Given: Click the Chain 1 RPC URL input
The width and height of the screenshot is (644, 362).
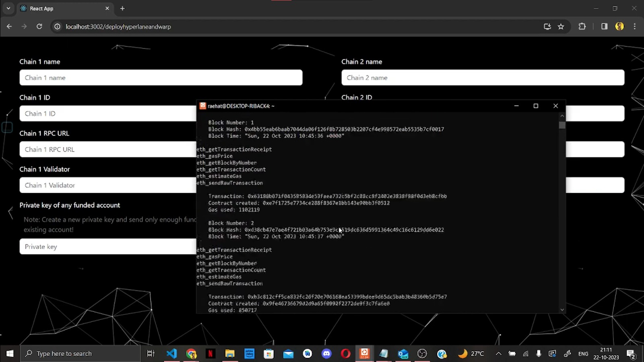Looking at the screenshot, I should (108, 149).
